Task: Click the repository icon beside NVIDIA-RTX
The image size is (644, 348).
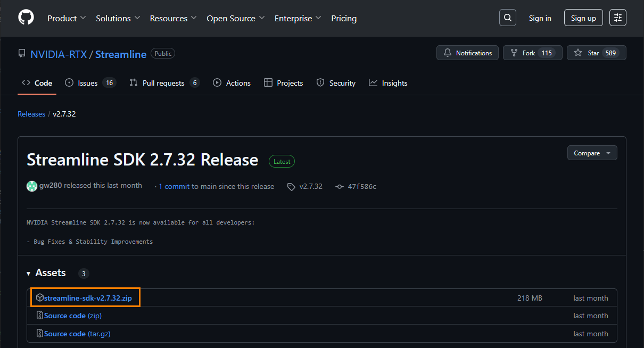Action: click(22, 54)
